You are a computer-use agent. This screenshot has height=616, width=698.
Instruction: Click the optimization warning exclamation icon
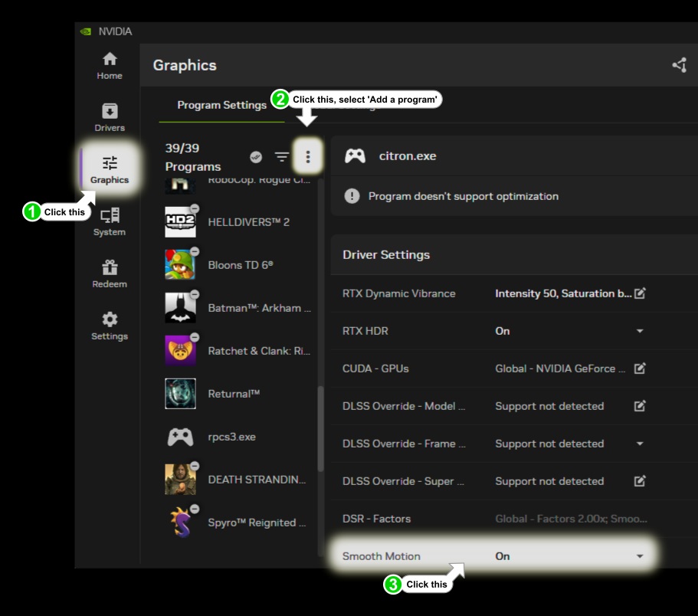coord(352,196)
